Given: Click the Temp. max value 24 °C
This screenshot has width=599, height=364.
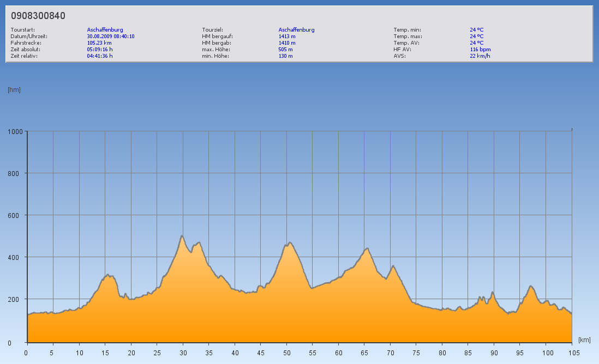Looking at the screenshot, I should click(x=476, y=37).
